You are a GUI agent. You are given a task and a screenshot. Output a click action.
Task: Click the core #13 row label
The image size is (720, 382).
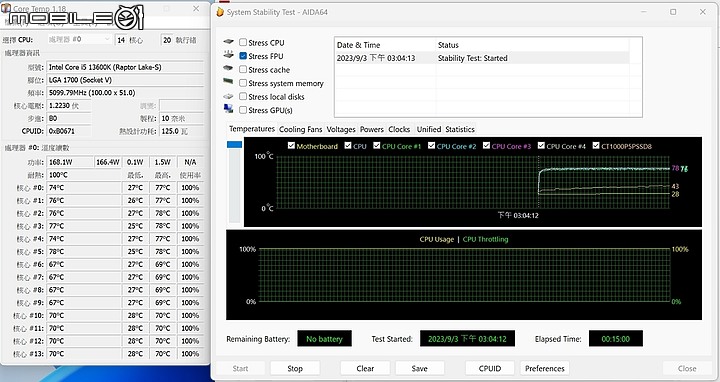click(x=28, y=354)
